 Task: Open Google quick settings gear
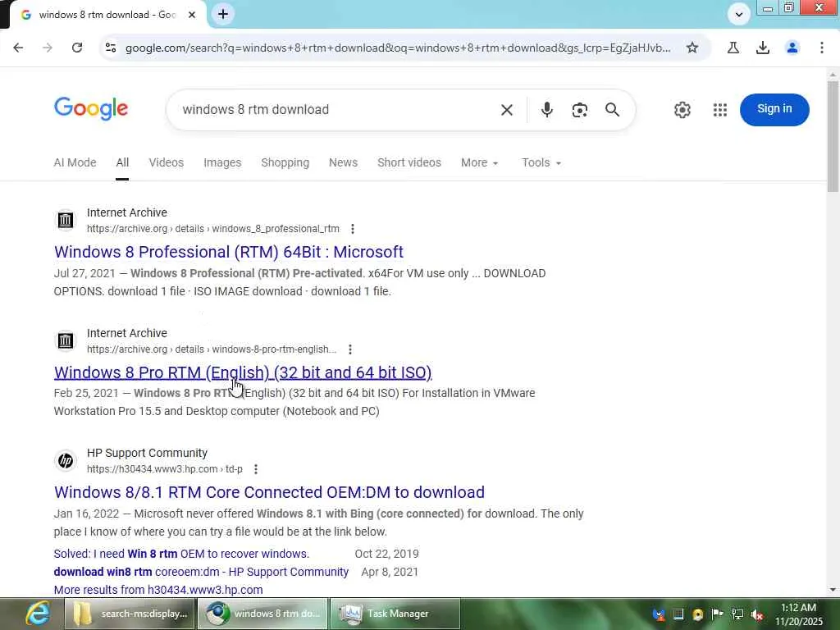point(682,110)
